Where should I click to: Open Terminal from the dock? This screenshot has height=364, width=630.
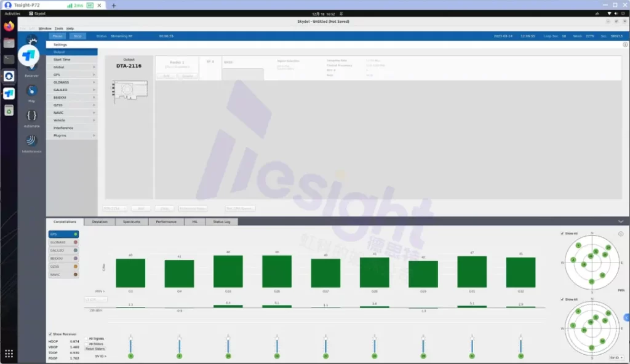(x=9, y=60)
